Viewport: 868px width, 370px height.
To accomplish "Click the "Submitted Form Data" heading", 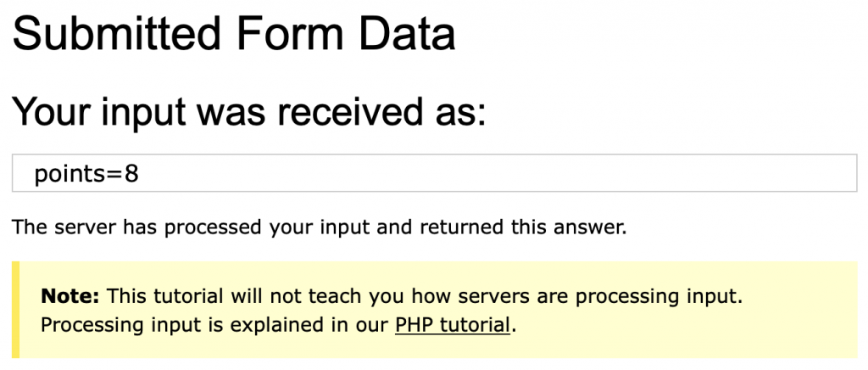I will click(x=234, y=33).
